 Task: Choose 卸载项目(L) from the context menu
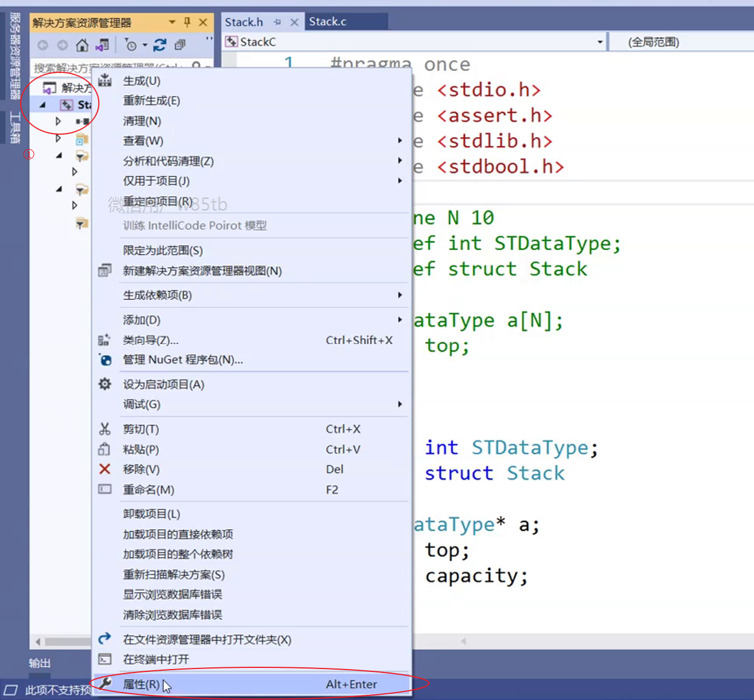(151, 514)
